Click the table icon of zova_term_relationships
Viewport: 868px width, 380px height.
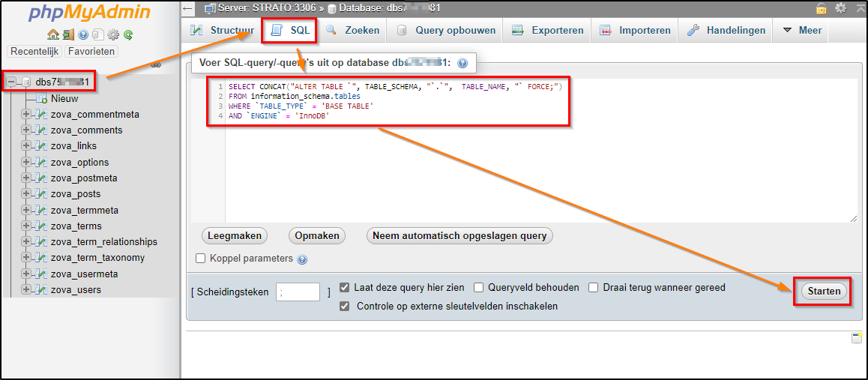pos(41,242)
